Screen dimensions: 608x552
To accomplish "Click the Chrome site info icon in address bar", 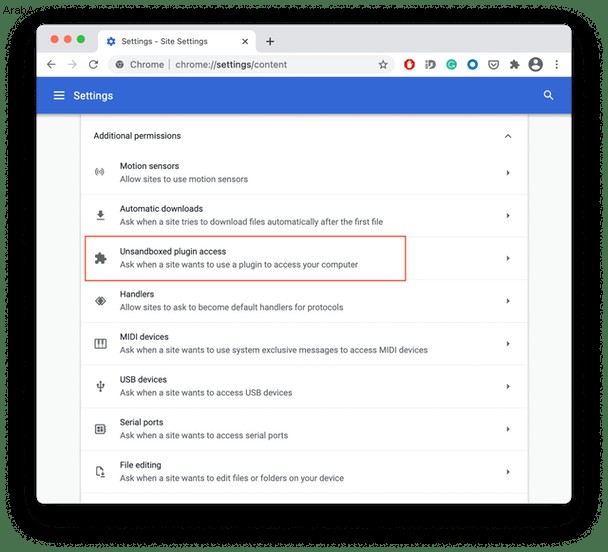I will click(120, 64).
